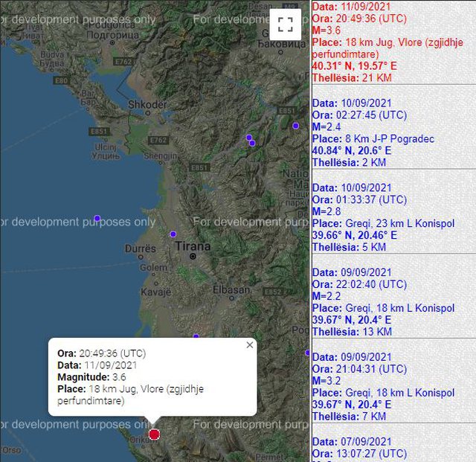The width and height of the screenshot is (476, 462).
Task: Click the coordinates 40.84° N, 20.6° E
Action: tap(354, 151)
